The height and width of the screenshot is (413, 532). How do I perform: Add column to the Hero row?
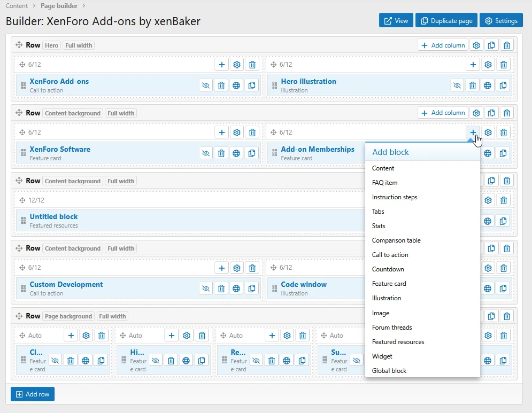tap(443, 45)
